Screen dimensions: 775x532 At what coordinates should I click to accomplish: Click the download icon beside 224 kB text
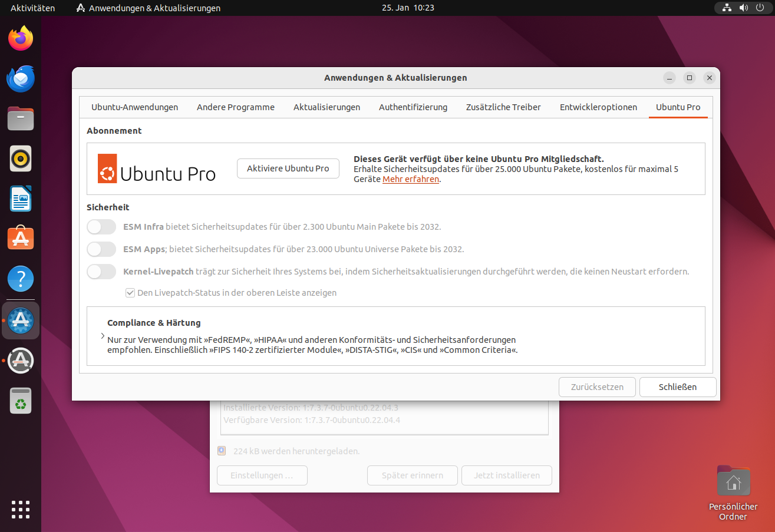click(222, 451)
